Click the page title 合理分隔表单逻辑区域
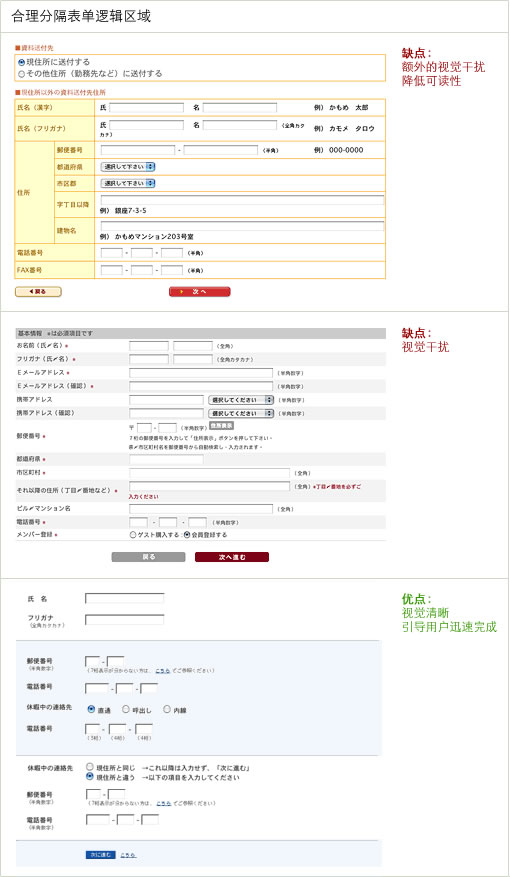This screenshot has width=510, height=877. 81,16
